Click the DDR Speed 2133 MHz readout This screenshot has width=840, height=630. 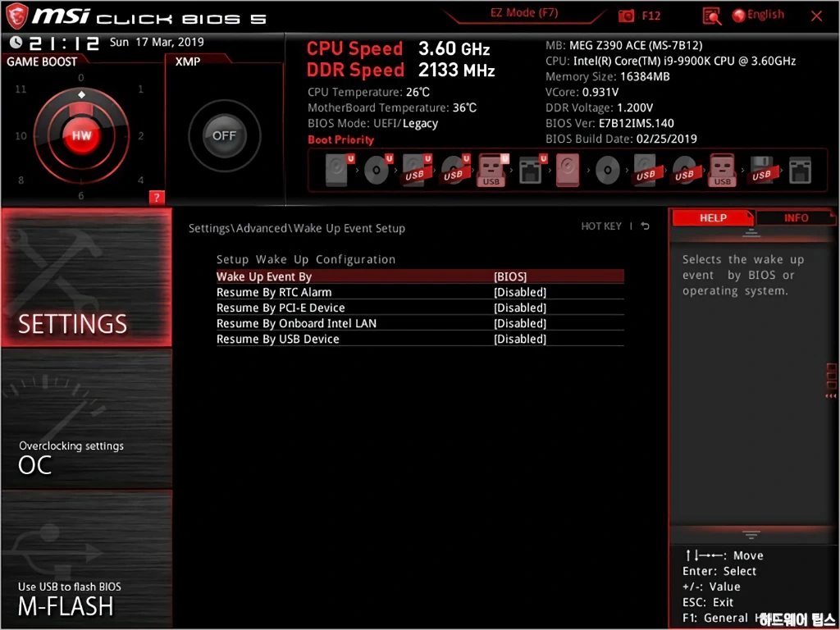(x=400, y=71)
